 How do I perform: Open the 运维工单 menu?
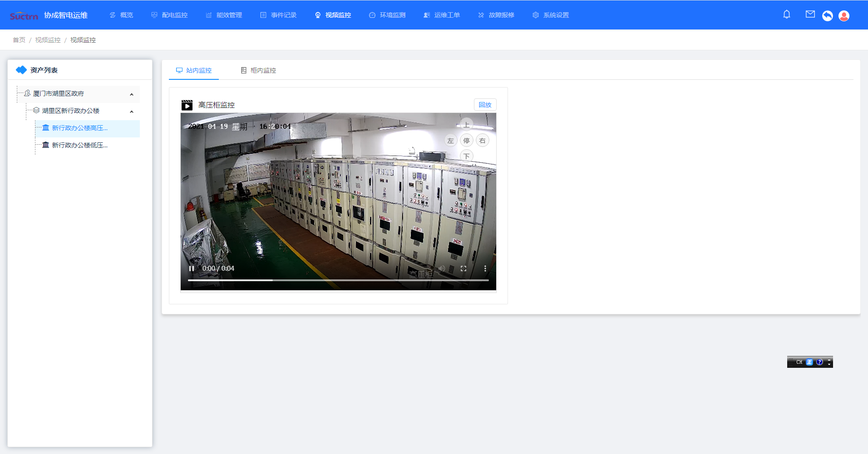[442, 15]
